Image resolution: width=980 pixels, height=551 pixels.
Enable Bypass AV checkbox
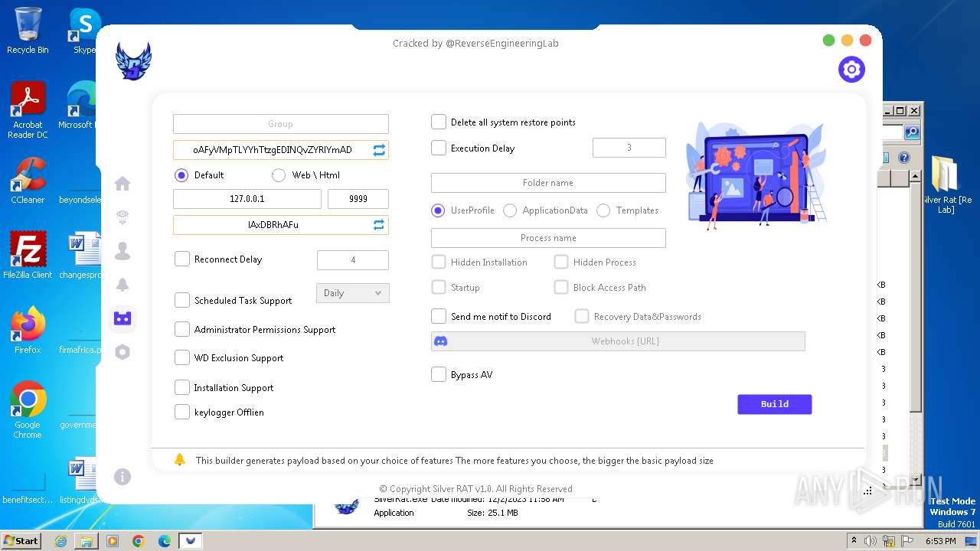[439, 374]
